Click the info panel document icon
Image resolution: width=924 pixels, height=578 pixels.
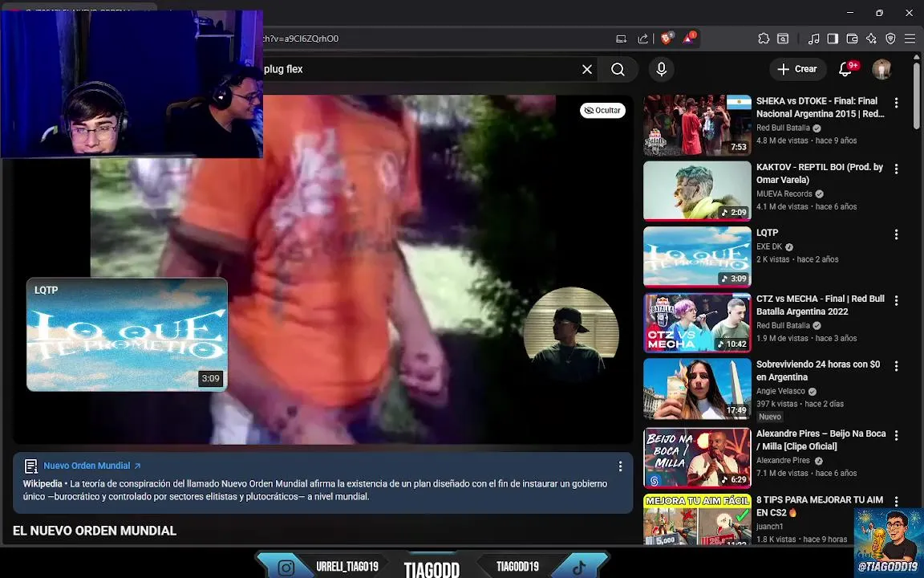[30, 466]
